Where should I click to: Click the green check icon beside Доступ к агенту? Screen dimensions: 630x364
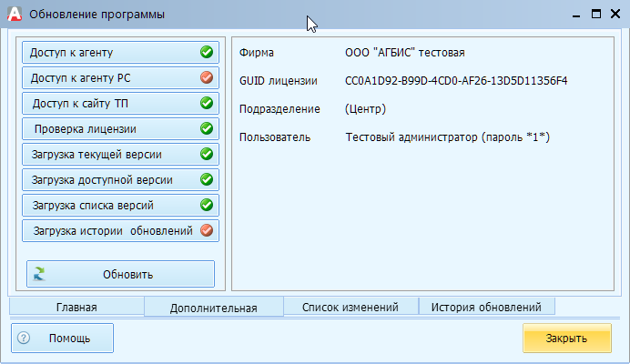tap(207, 52)
